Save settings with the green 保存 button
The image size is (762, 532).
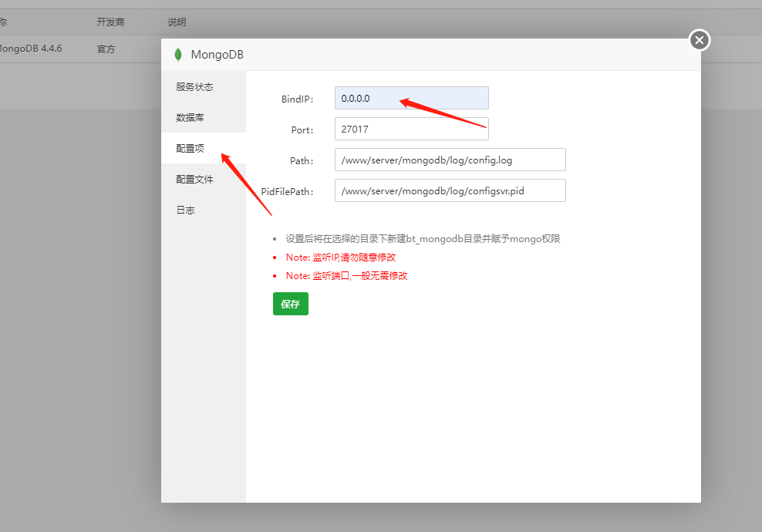[x=291, y=304]
